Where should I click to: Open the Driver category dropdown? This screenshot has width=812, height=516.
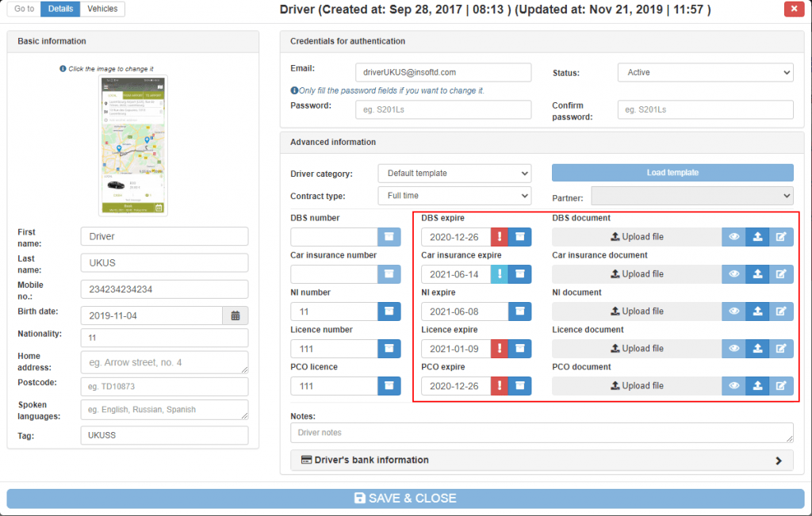(x=454, y=173)
